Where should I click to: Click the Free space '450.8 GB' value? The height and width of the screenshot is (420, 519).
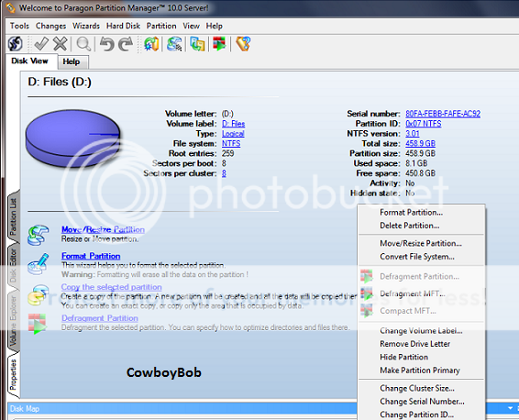420,173
